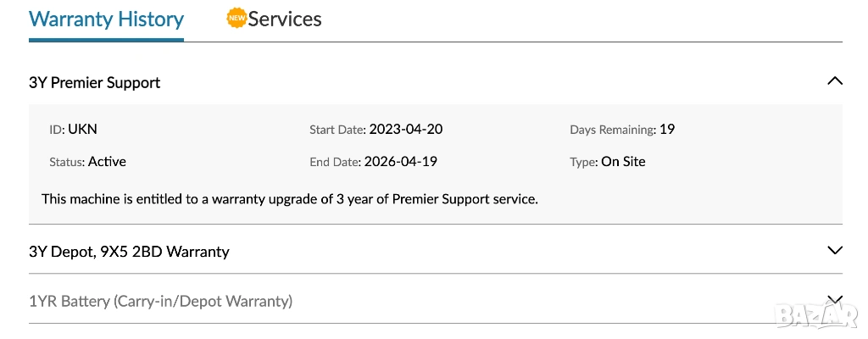Select the ID value UKN
Viewport: 868px width, 339px height.
point(82,130)
